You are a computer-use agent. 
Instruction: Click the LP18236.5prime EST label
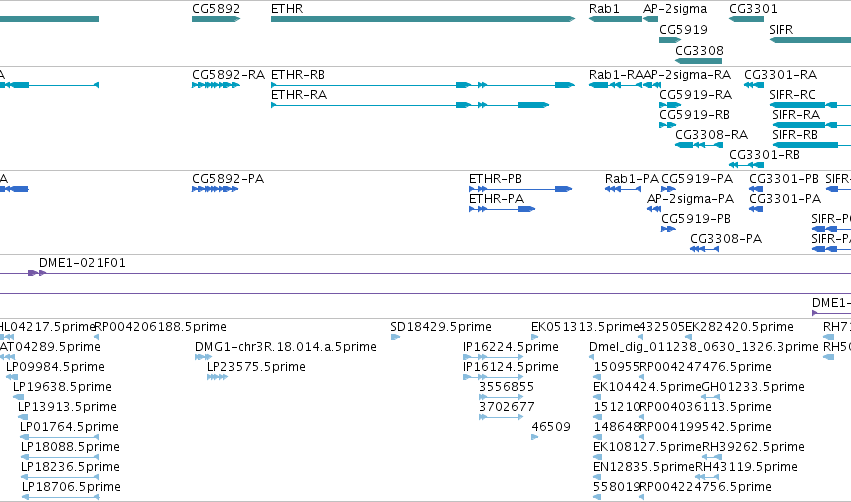pyautogui.click(x=71, y=467)
